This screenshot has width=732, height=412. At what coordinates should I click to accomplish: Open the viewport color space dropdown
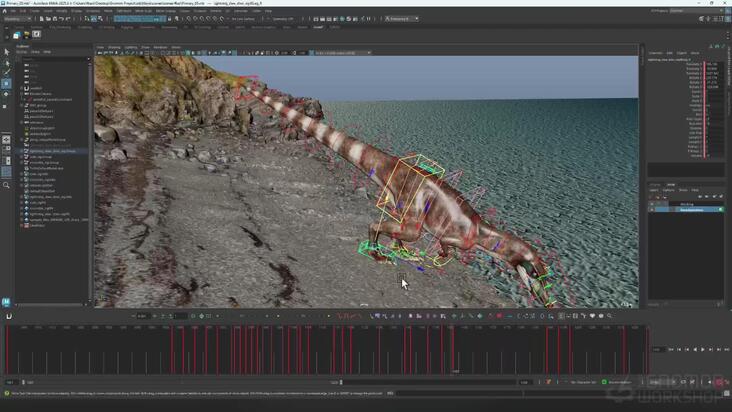(343, 53)
